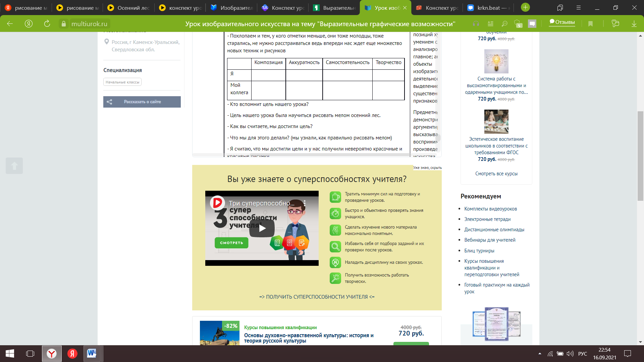Open Yandex home via the Я toolbar icon
Image resolution: width=644 pixels, height=362 pixels.
tap(29, 24)
